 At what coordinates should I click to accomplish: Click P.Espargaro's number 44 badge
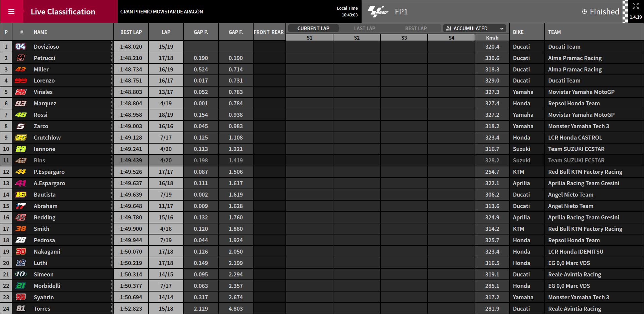click(20, 172)
